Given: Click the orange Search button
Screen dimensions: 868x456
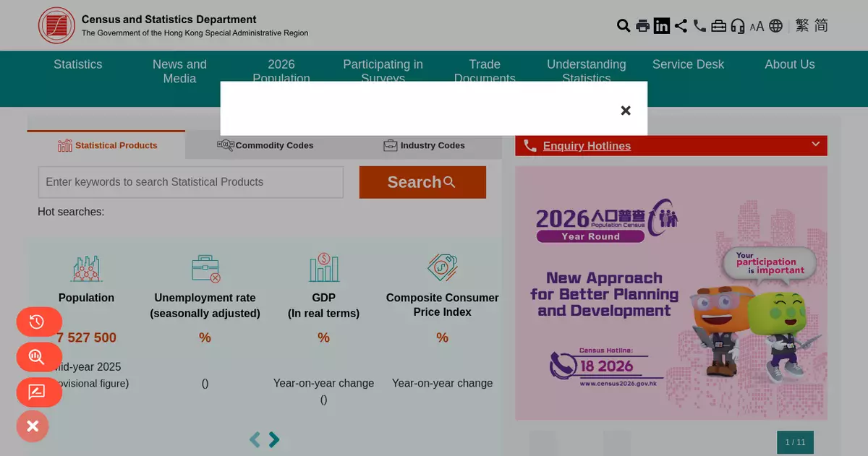Looking at the screenshot, I should (422, 182).
